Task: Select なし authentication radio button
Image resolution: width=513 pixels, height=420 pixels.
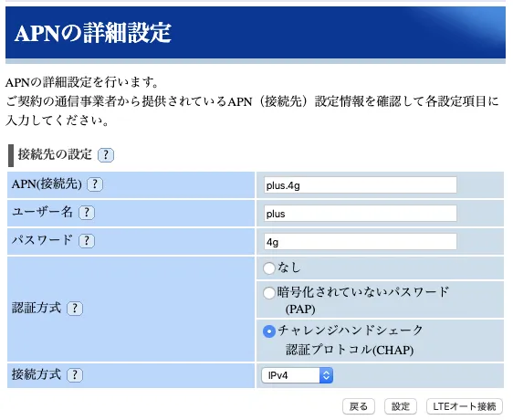Action: [x=269, y=268]
